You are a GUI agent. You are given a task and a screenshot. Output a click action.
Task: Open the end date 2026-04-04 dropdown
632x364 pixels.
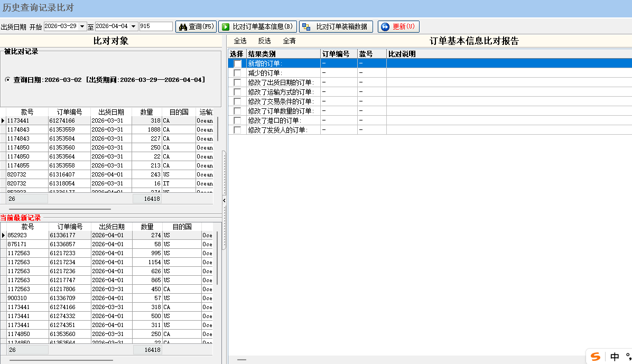pos(133,26)
